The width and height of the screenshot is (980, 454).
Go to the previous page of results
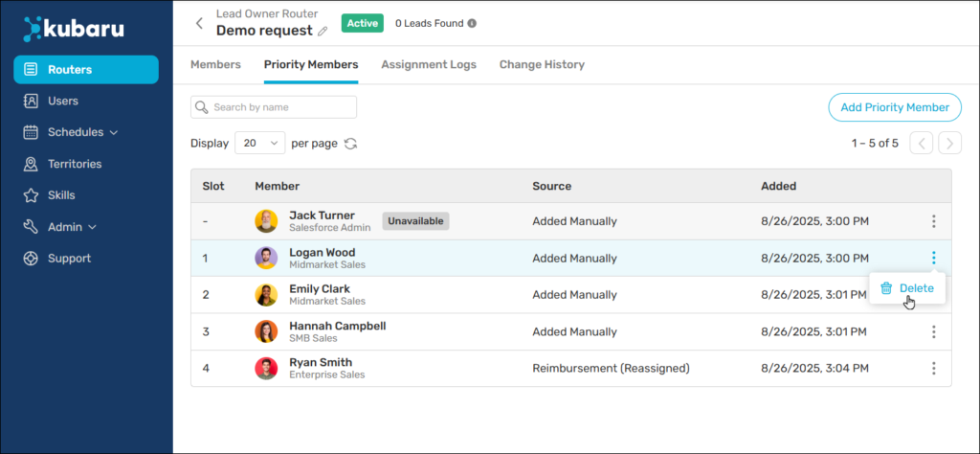coord(921,144)
